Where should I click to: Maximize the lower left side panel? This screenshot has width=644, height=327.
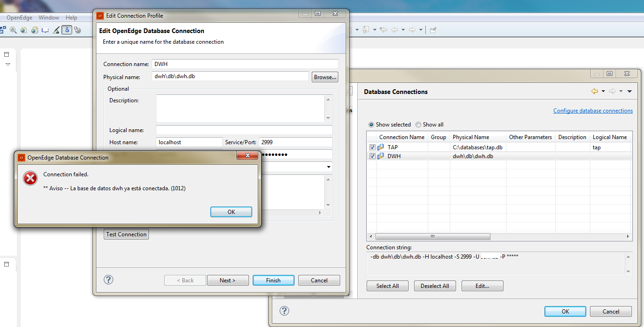pos(7,264)
